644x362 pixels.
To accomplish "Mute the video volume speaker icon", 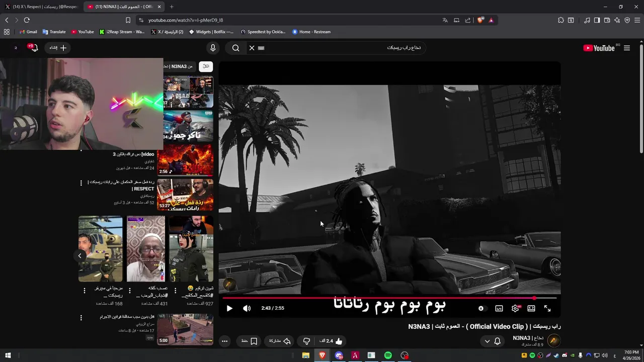I will [247, 308].
